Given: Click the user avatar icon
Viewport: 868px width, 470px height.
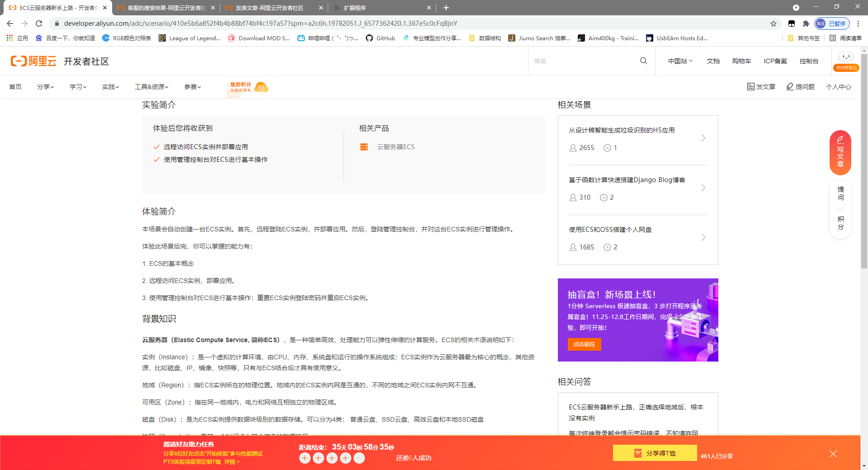Looking at the screenshot, I should (x=846, y=57).
